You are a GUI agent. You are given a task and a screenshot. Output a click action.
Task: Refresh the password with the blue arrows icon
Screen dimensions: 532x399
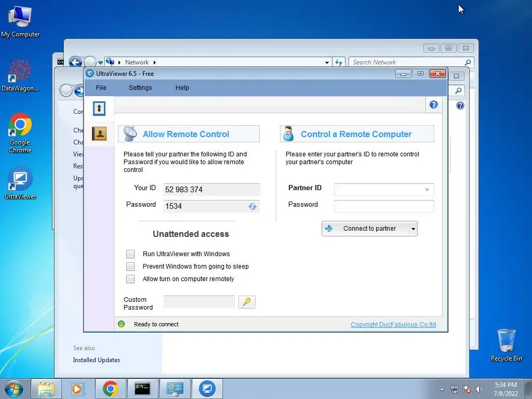tap(252, 206)
